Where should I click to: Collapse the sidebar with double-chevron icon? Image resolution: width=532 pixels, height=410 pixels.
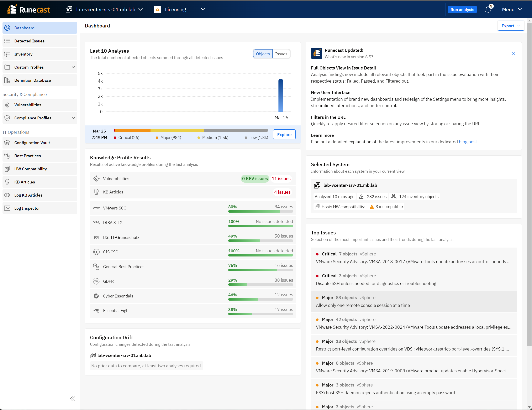[x=73, y=399]
